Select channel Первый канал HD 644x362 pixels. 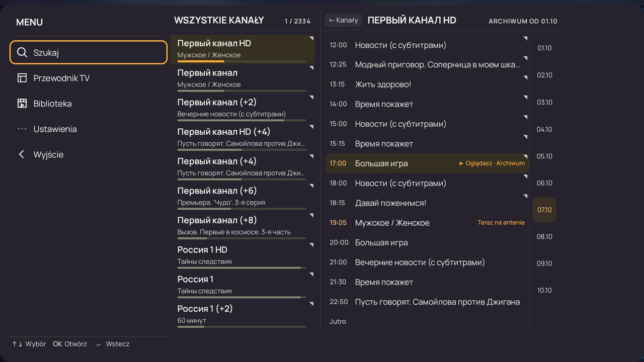[243, 49]
